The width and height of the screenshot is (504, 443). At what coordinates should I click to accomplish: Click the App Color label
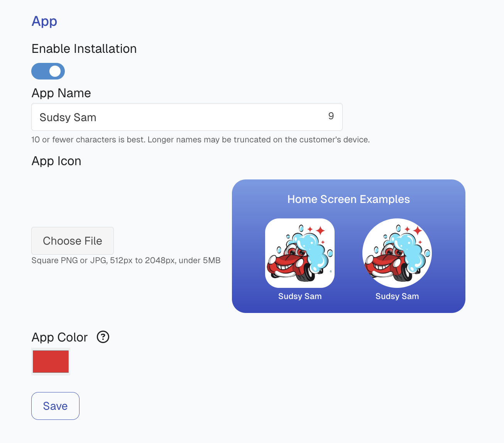[x=60, y=337]
